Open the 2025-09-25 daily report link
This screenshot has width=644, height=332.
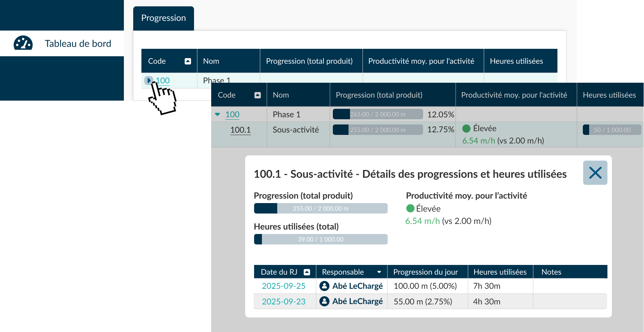284,286
